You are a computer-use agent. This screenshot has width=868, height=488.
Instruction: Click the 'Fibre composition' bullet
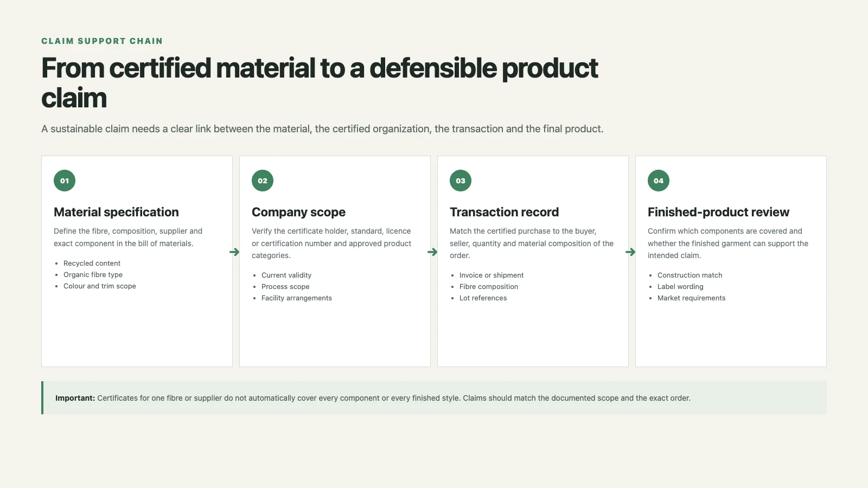tap(489, 287)
